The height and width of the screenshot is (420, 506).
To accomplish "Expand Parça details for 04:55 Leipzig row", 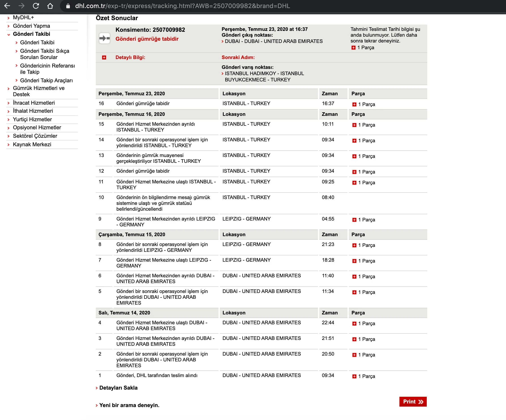I will point(354,220).
